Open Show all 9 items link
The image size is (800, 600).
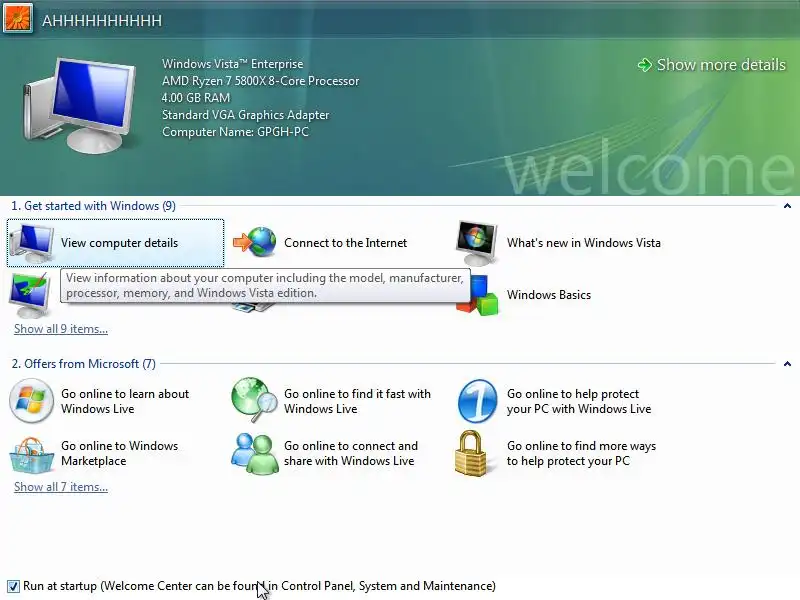(61, 329)
